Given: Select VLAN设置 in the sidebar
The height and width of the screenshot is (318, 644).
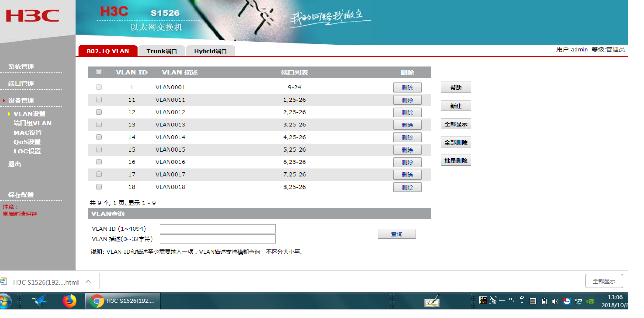Looking at the screenshot, I should pos(30,114).
